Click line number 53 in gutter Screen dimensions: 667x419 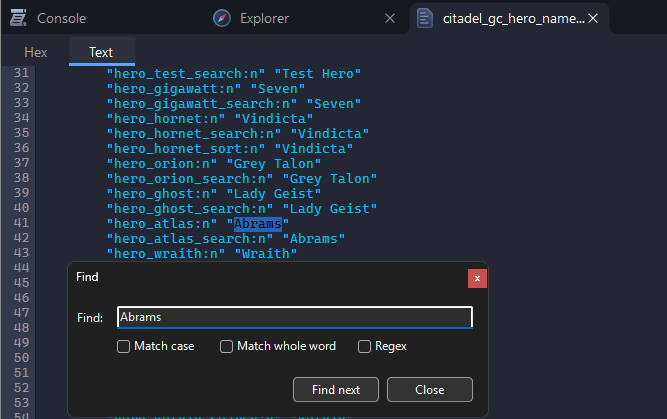21,403
